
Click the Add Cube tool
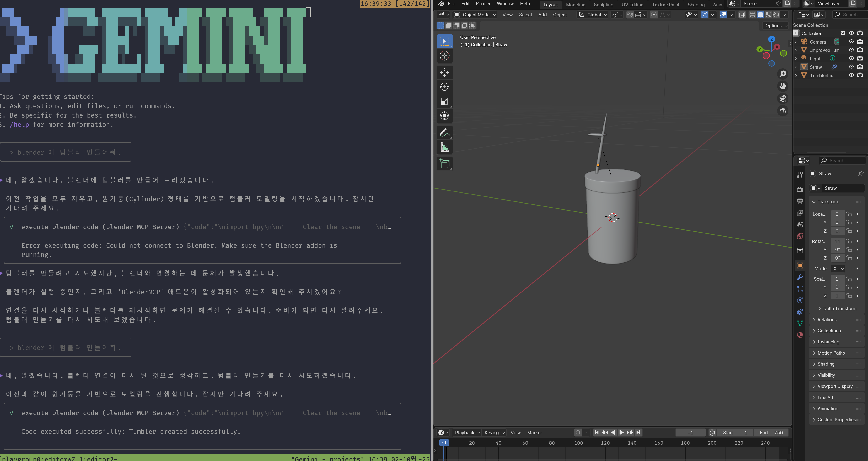(445, 164)
